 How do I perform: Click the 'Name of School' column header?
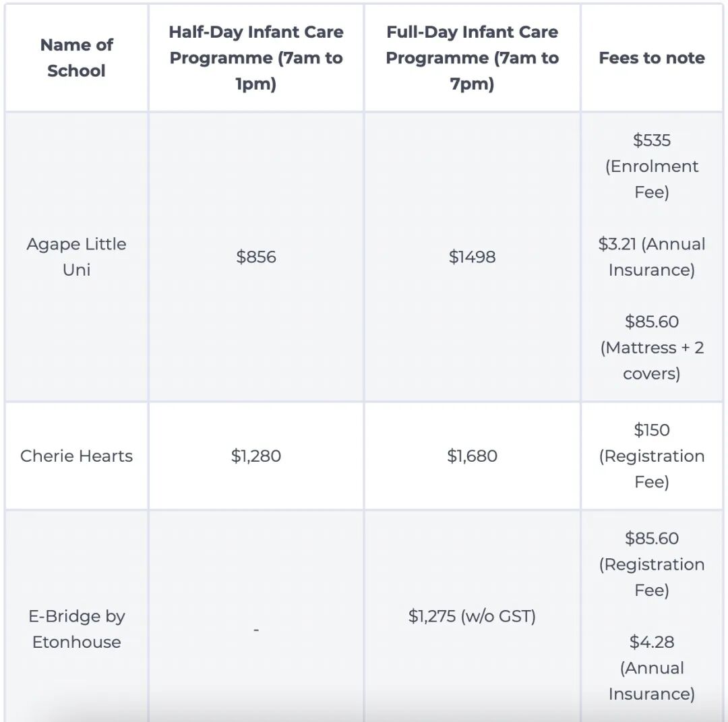tap(76, 58)
